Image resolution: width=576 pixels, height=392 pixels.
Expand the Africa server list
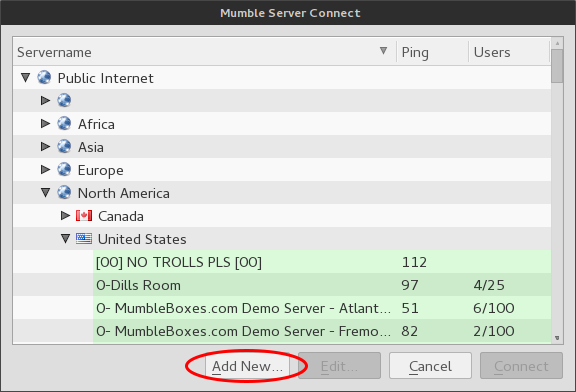[45, 123]
